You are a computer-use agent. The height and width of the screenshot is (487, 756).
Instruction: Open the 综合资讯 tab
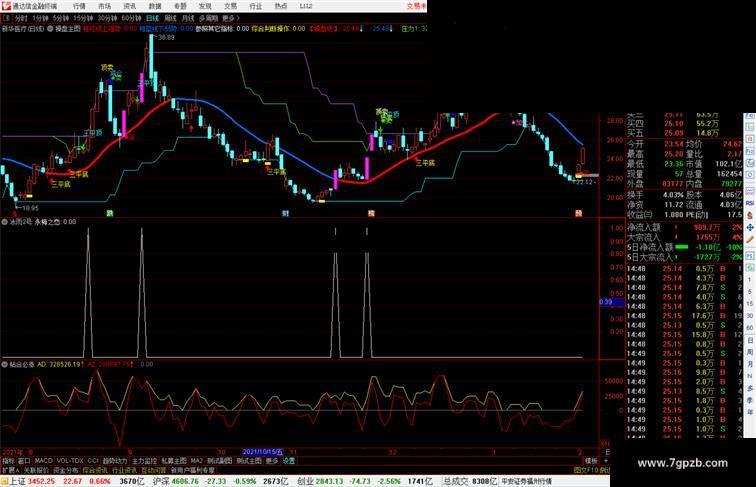click(95, 470)
